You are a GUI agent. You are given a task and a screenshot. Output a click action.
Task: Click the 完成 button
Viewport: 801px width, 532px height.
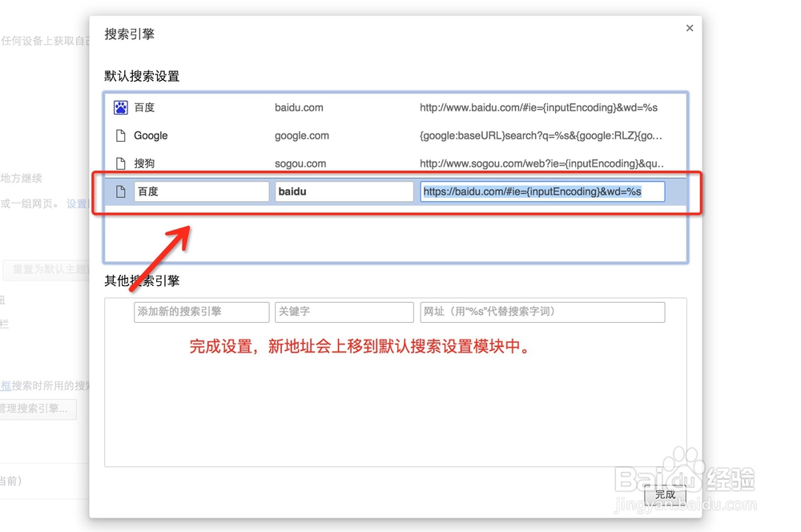[665, 494]
